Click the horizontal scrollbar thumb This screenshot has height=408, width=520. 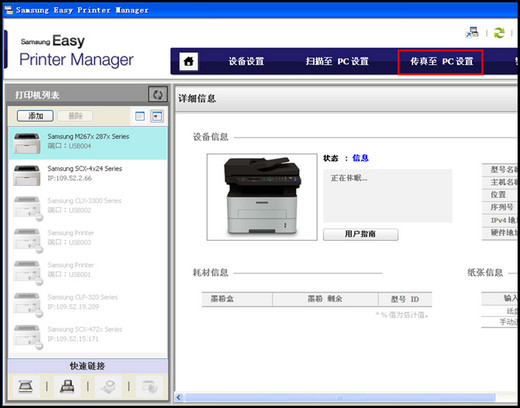(x=339, y=397)
